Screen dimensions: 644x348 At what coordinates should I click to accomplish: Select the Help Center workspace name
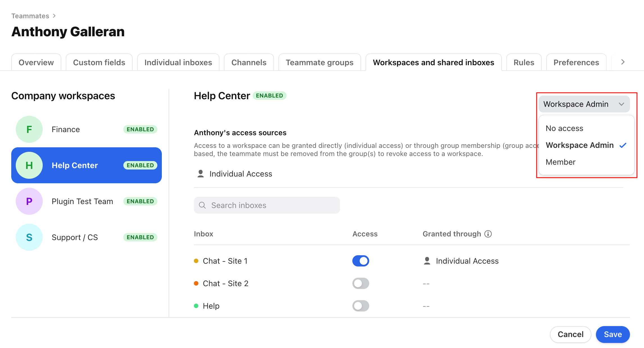[75, 165]
